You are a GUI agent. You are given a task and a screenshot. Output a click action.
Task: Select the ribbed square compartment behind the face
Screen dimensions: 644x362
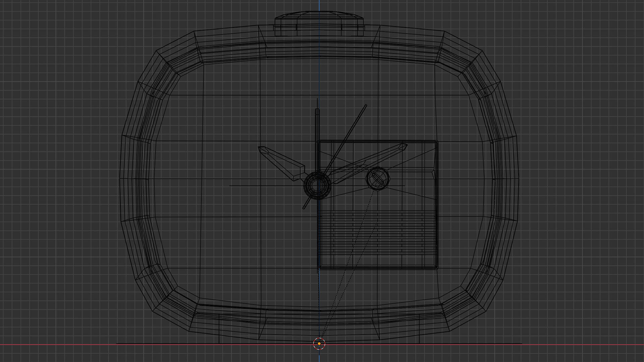(378, 205)
